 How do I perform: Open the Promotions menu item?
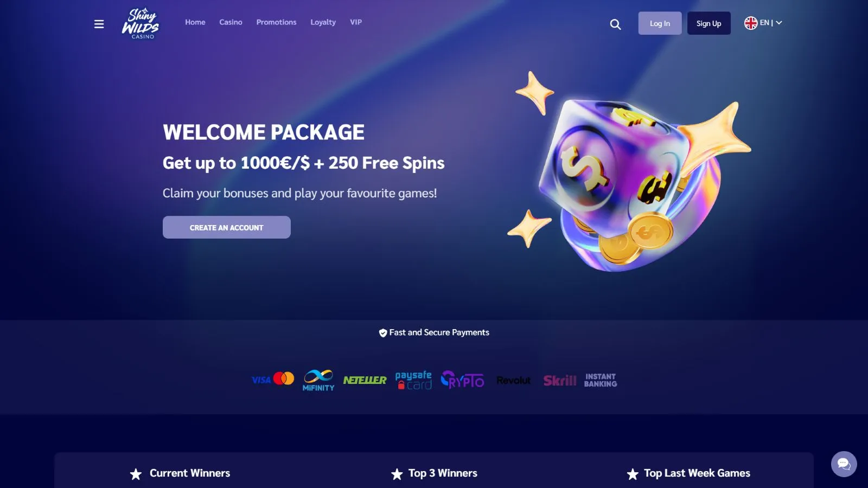click(x=276, y=22)
